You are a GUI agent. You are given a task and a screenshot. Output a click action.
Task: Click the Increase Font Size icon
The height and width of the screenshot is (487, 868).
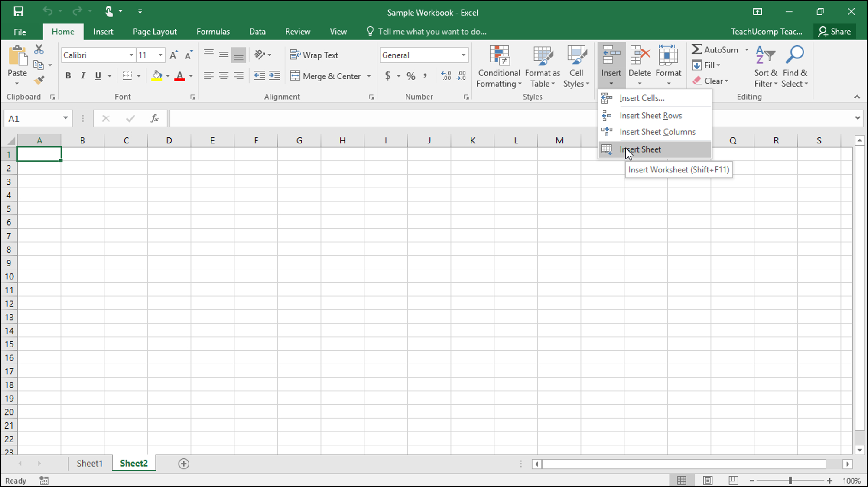click(172, 55)
